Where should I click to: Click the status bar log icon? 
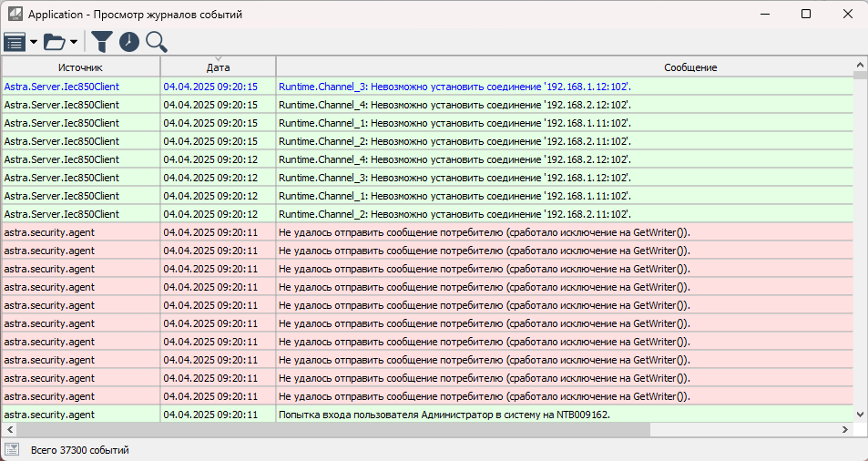pyautogui.click(x=12, y=449)
